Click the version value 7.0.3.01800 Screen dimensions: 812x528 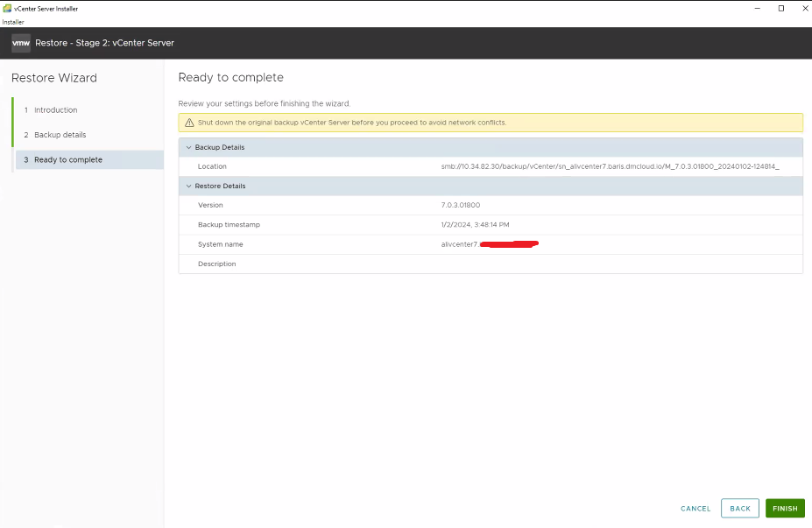click(x=461, y=205)
